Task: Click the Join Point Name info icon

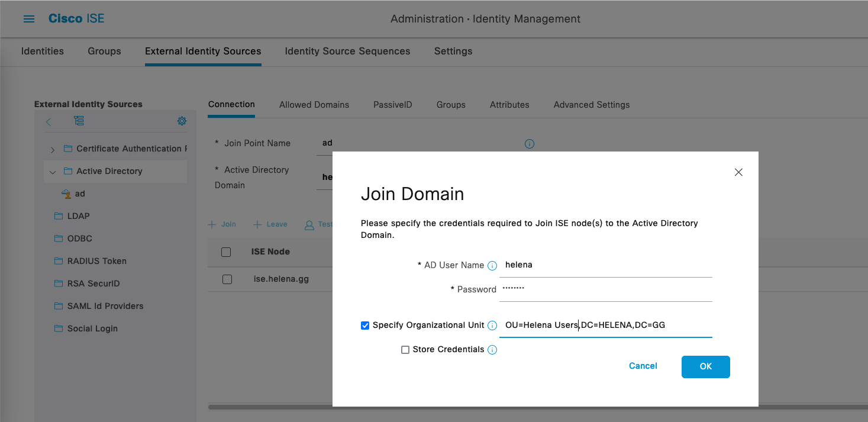Action: pos(530,144)
